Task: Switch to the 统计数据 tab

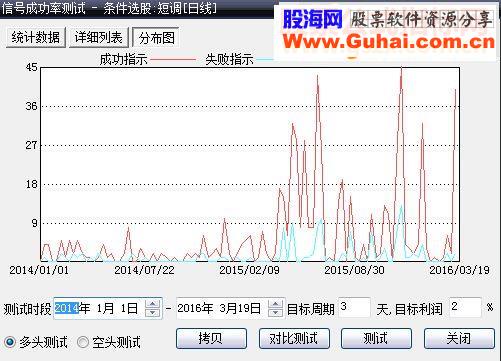Action: point(36,37)
